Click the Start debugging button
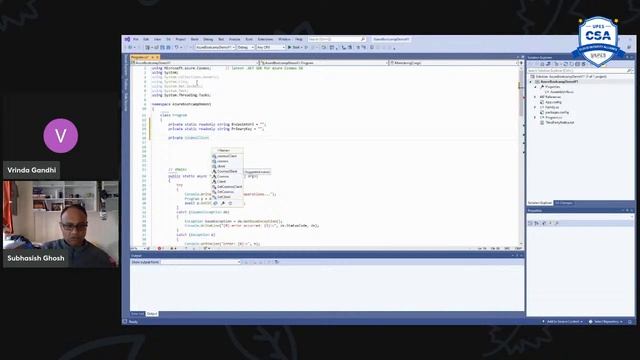 295,47
